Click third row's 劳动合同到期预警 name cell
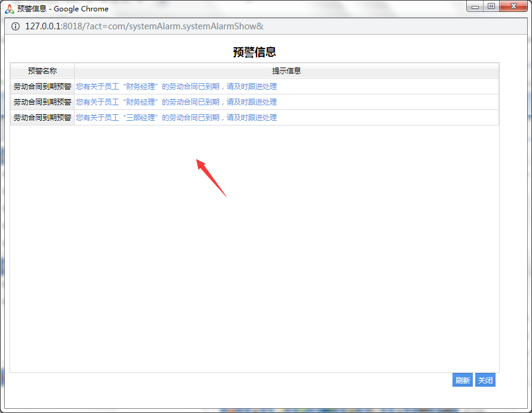532x413 pixels. [x=42, y=118]
